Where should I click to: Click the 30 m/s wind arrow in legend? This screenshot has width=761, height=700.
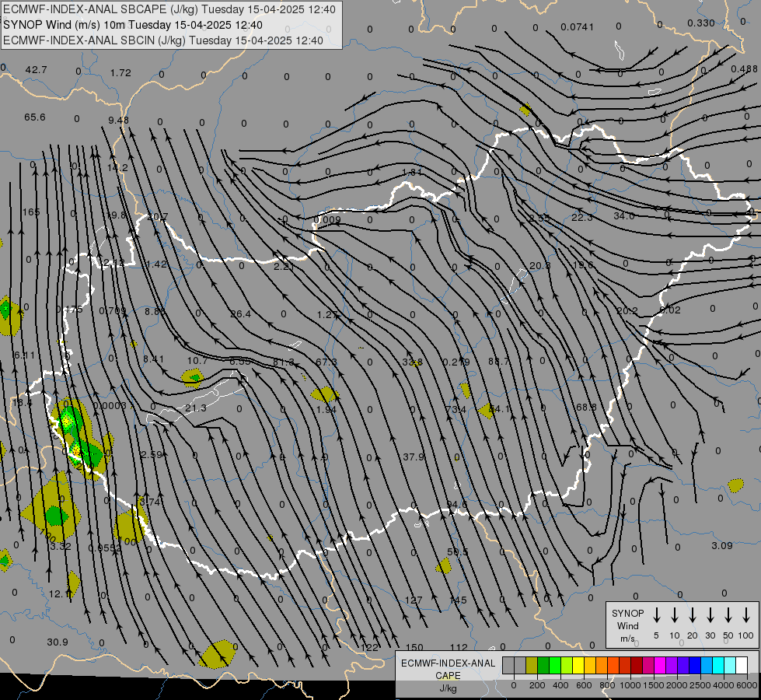pos(710,615)
